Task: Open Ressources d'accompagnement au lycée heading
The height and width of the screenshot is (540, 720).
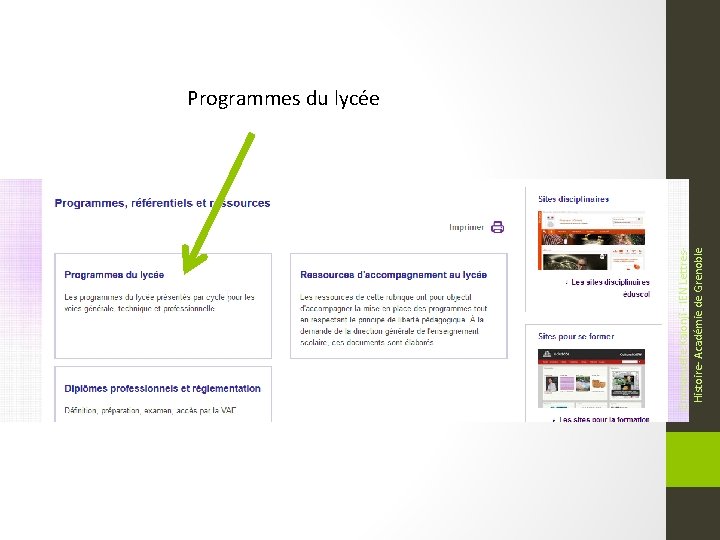Action: click(394, 275)
